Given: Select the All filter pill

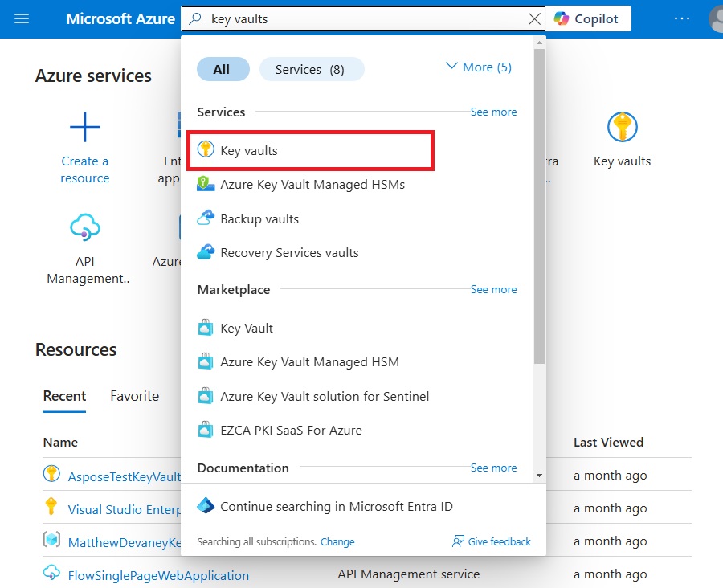Looking at the screenshot, I should (x=223, y=69).
